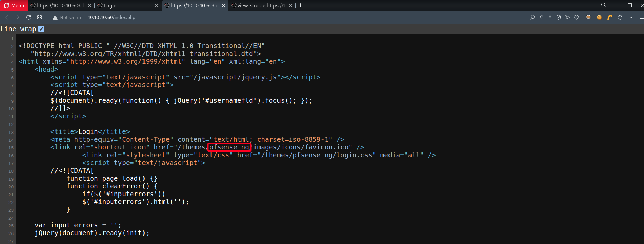This screenshot has width=644, height=244.
Task: Open the downloads arrow icon
Action: (x=631, y=17)
